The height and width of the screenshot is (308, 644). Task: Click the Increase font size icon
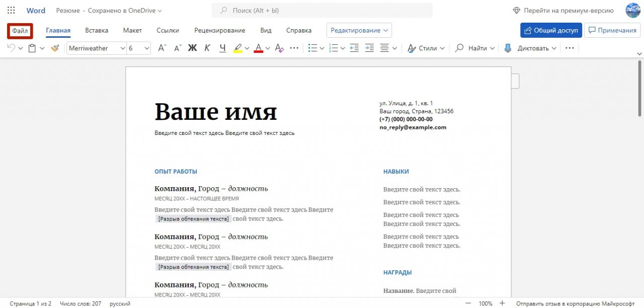tap(162, 48)
